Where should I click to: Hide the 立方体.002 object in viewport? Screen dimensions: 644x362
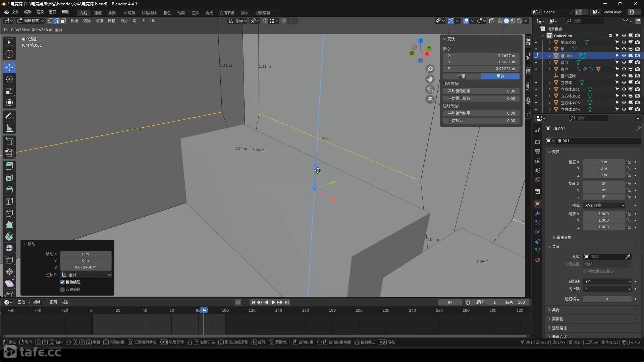coord(624,96)
